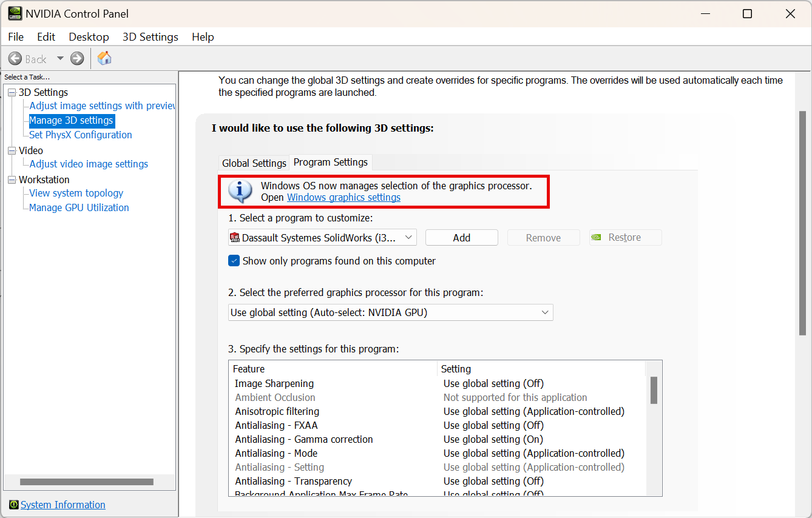Click the System Information icon at bottom left
The width and height of the screenshot is (812, 518).
[x=14, y=505]
